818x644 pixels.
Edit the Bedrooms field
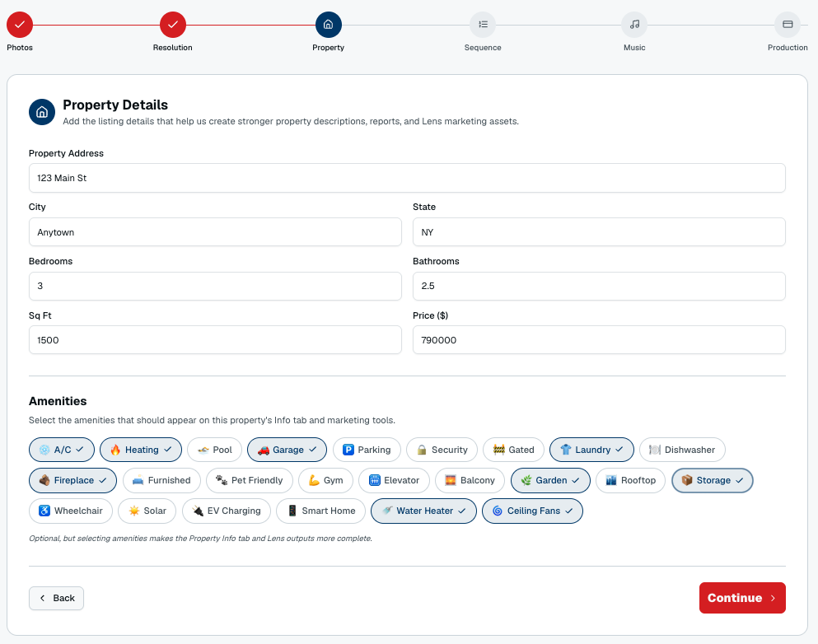215,286
